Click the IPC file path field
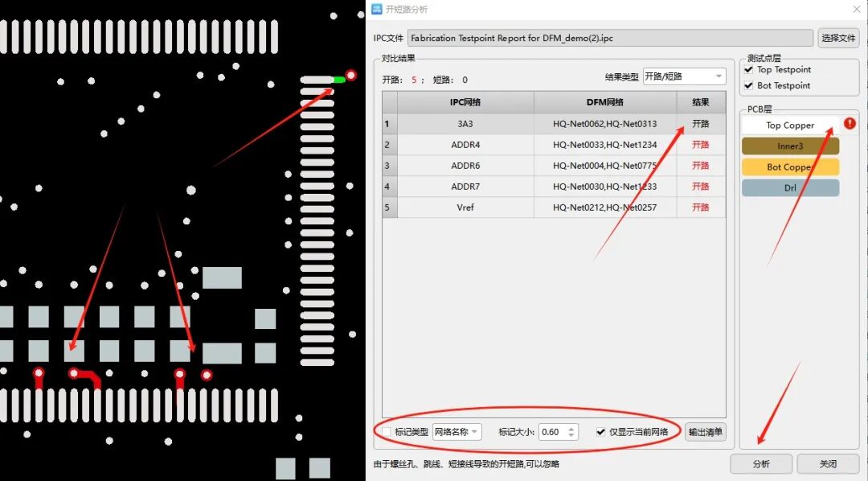The height and width of the screenshot is (481, 868). pos(611,38)
